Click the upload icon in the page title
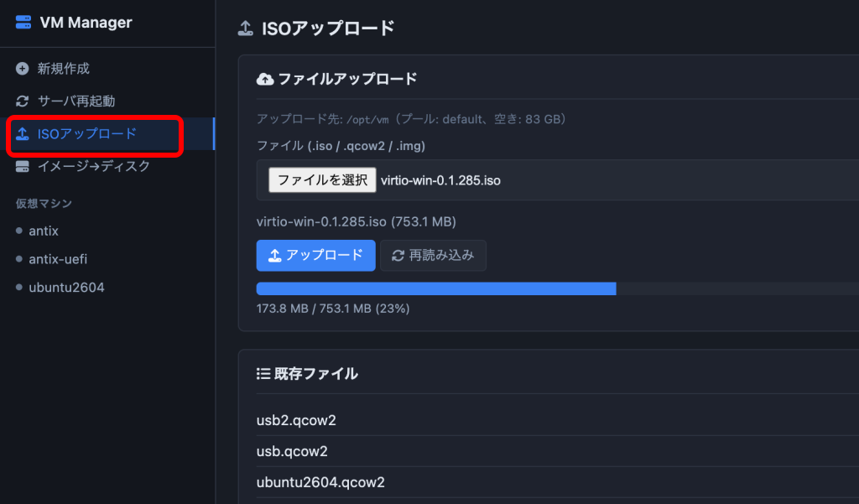 pyautogui.click(x=246, y=29)
